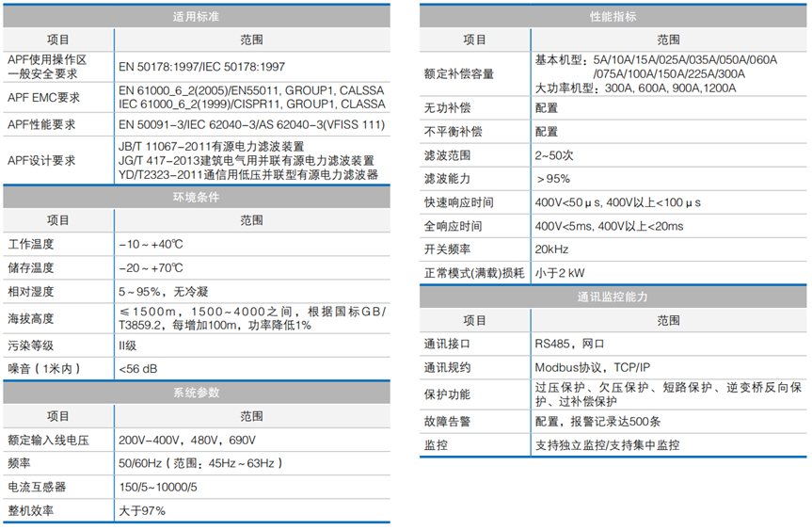Select the 故障告警 row label

pyautogui.click(x=447, y=422)
